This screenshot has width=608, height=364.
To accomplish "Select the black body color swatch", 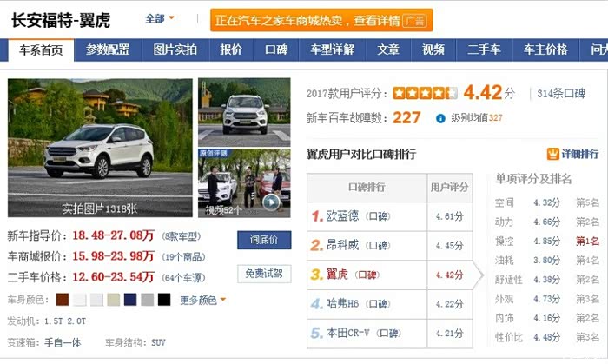I will [164, 300].
